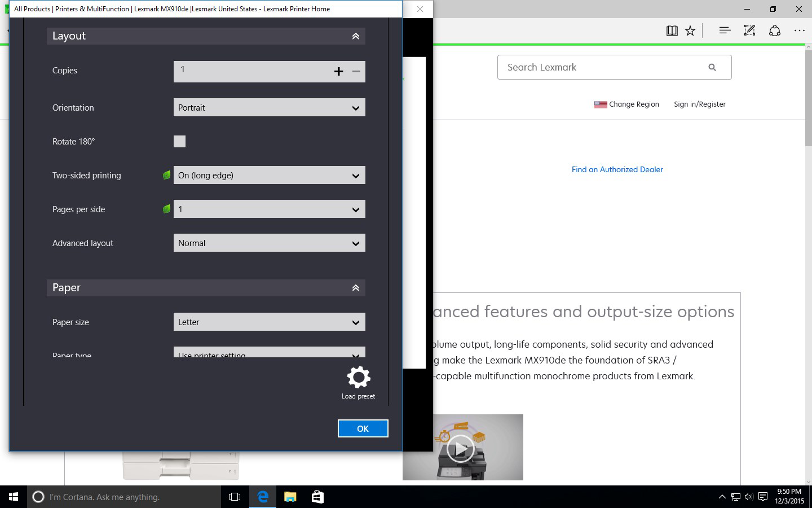The height and width of the screenshot is (508, 812).
Task: Open File Explorer from the taskbar
Action: tap(290, 497)
